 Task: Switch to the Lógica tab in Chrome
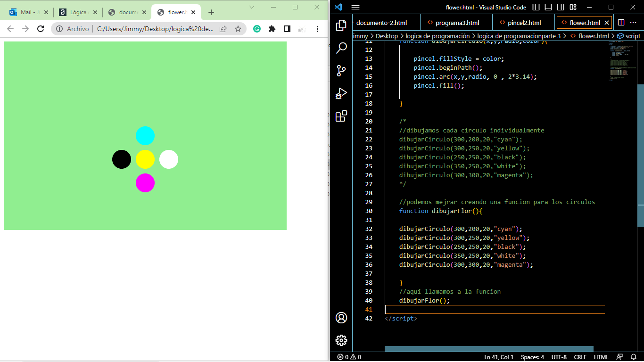78,12
